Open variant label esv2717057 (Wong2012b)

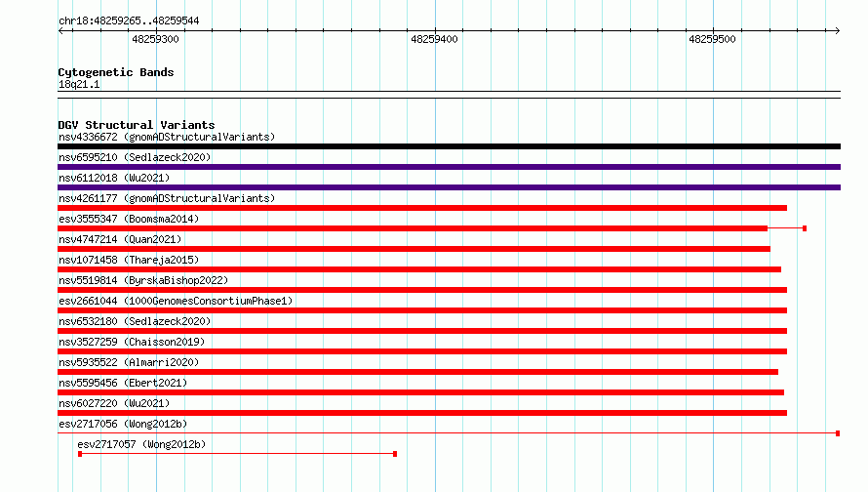point(141,444)
